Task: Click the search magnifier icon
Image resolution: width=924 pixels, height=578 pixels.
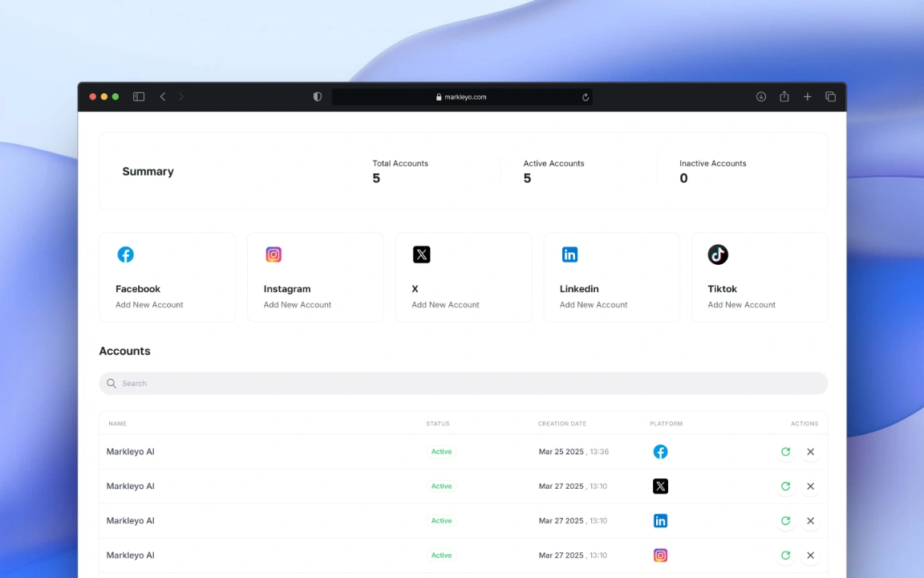Action: (x=111, y=383)
